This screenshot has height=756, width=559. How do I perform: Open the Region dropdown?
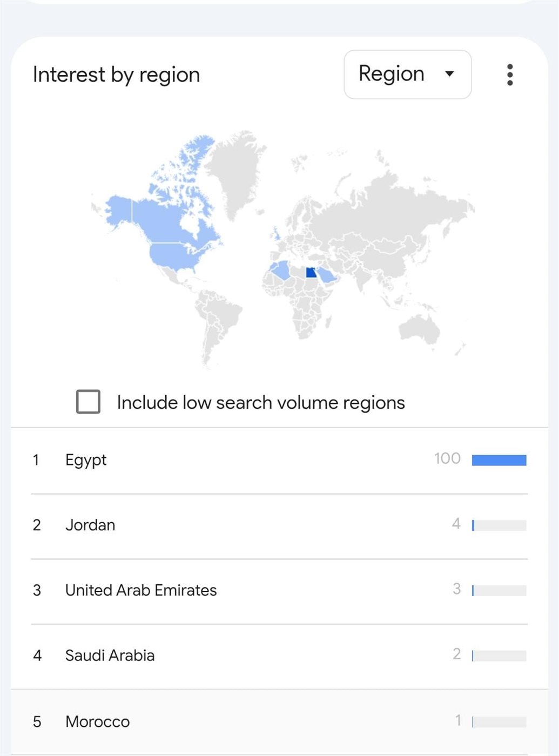(408, 75)
